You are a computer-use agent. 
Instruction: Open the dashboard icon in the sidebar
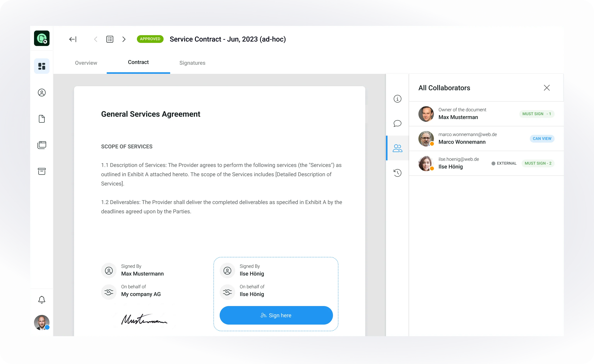[x=42, y=66]
